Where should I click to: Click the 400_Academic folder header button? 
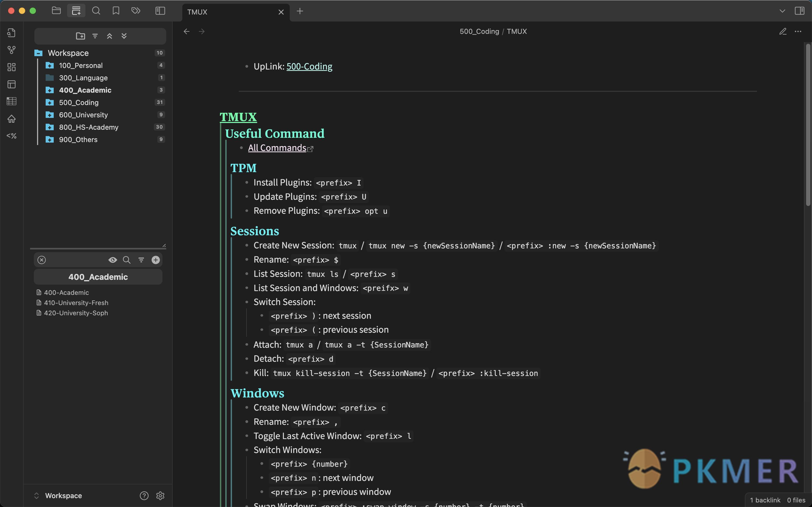[x=98, y=277]
